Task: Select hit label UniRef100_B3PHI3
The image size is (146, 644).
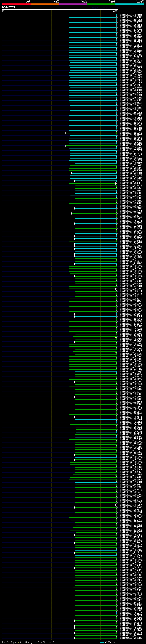Action: (131, 186)
